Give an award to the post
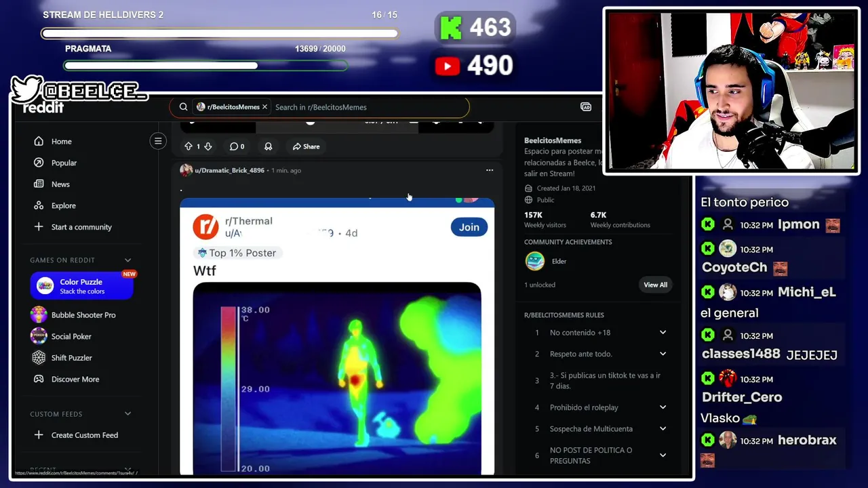Screen dimensions: 868x488 coord(269,146)
